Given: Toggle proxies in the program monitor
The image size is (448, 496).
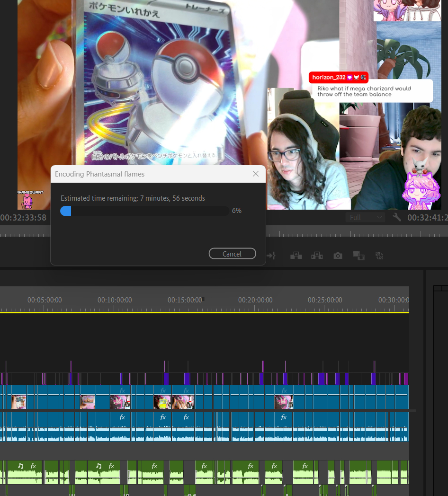Looking at the screenshot, I should (x=379, y=256).
